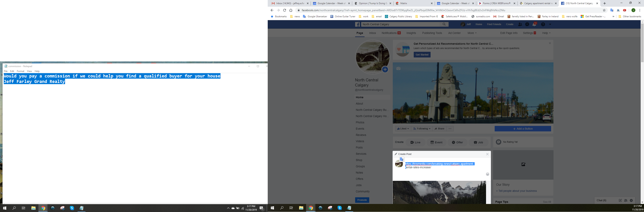Click the magnifier in Facebook's search box
Screen dimensions: 644x212
[x=444, y=24]
